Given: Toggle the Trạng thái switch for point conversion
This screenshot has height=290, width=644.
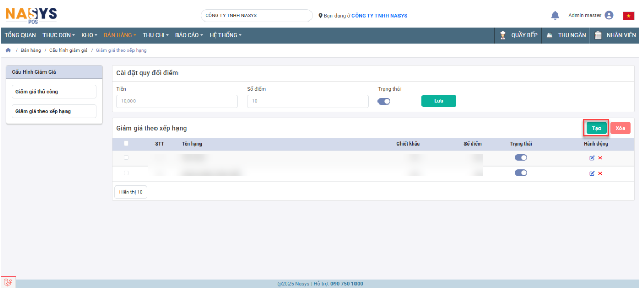Looking at the screenshot, I should point(384,101).
